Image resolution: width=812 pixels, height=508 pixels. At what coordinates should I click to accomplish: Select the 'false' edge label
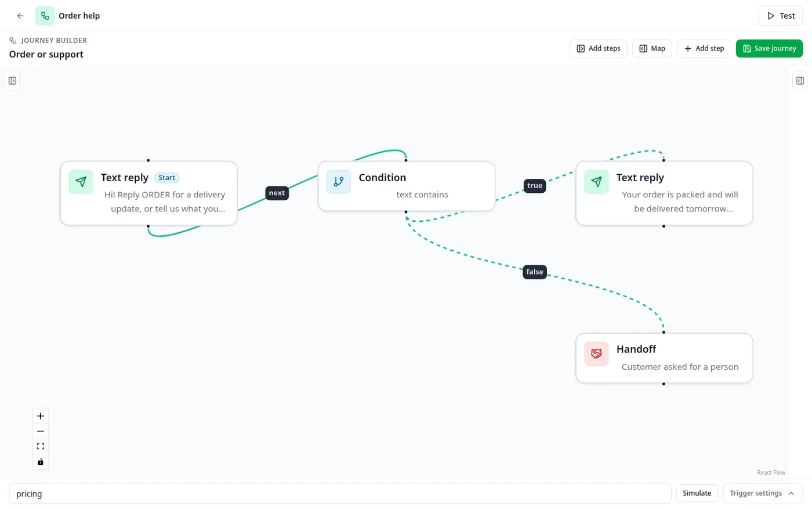click(x=535, y=272)
